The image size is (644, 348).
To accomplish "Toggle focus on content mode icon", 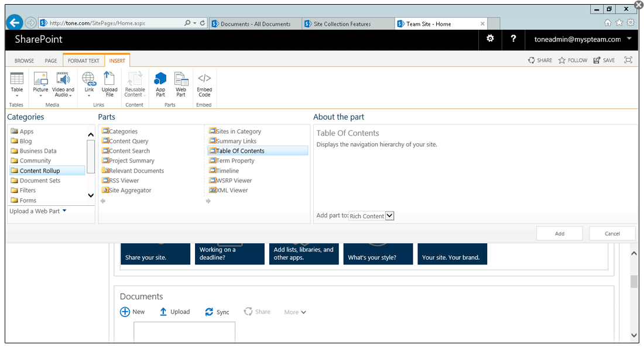I will [628, 60].
